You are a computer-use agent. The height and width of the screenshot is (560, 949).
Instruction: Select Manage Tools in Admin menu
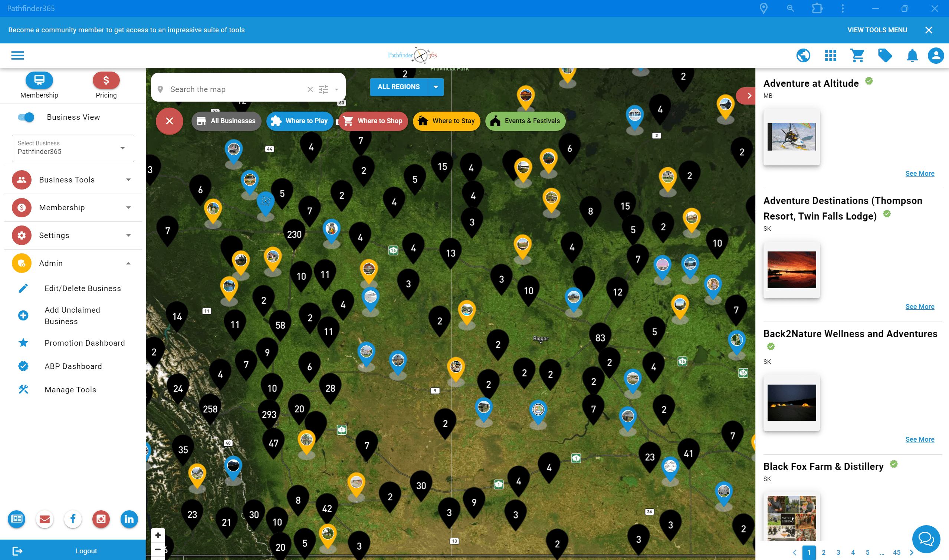[x=70, y=390]
